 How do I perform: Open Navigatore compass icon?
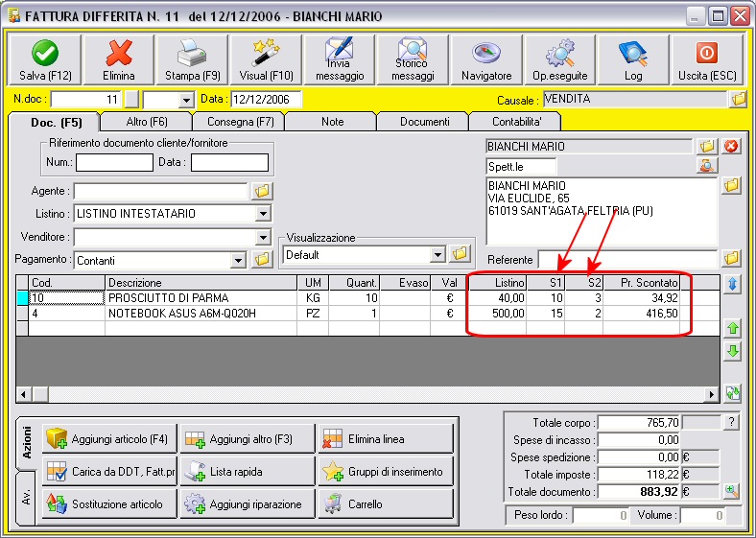click(x=486, y=54)
